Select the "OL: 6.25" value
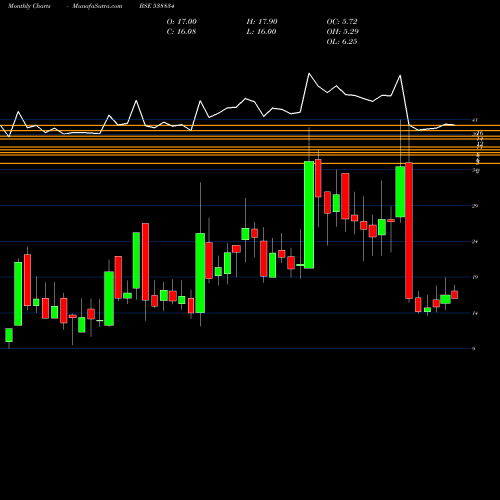This screenshot has width=500, height=500. (342, 42)
